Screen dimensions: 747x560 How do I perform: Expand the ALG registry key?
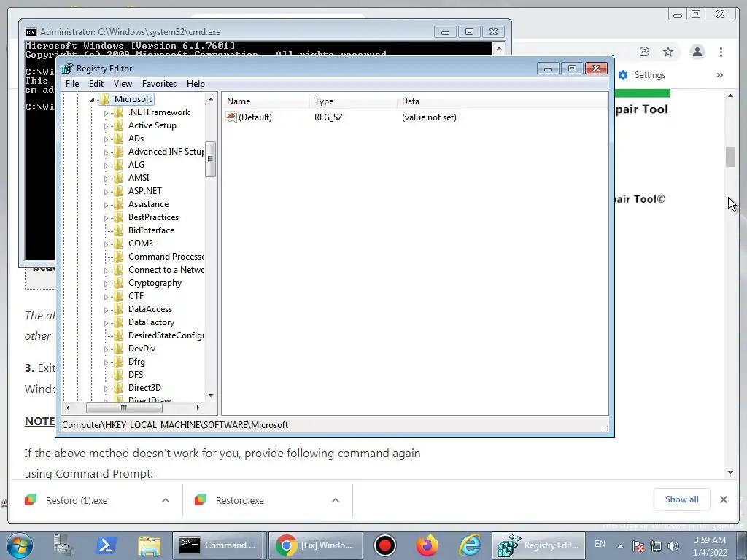(x=106, y=166)
